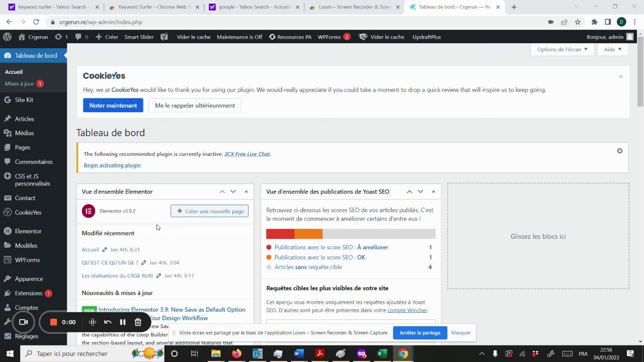Visit site via Crgerun home icon
Screen dimensions: 644x362
(33, 37)
